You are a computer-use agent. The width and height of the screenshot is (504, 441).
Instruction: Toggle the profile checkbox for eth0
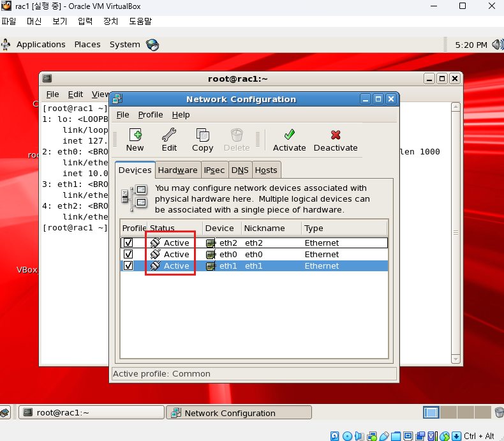click(x=128, y=254)
